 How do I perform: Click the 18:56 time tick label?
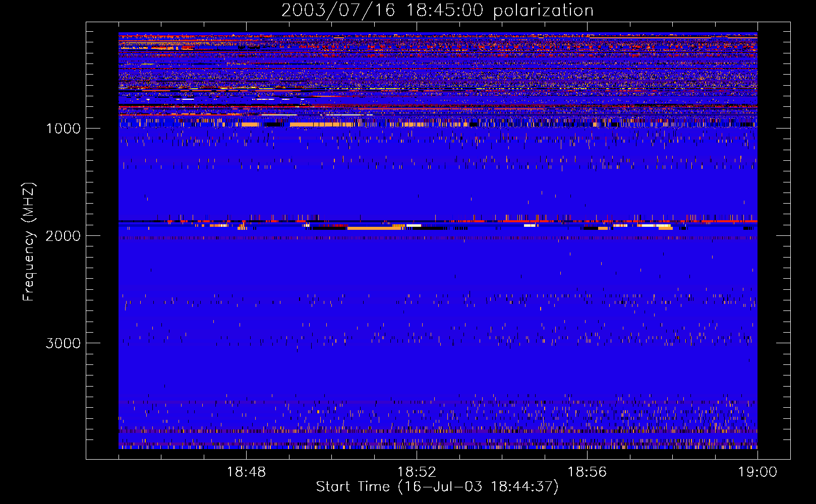pyautogui.click(x=587, y=472)
